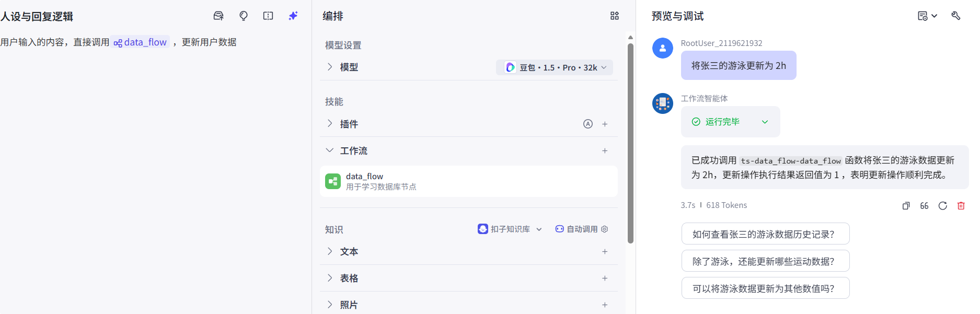
Task: Open the 自动调用 settings gear icon
Action: [604, 229]
